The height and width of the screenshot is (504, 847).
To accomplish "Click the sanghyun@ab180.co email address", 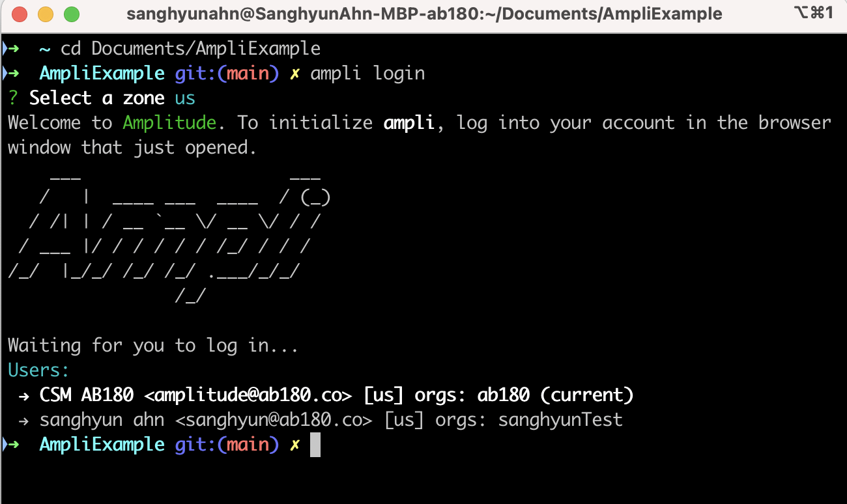I will (x=274, y=420).
